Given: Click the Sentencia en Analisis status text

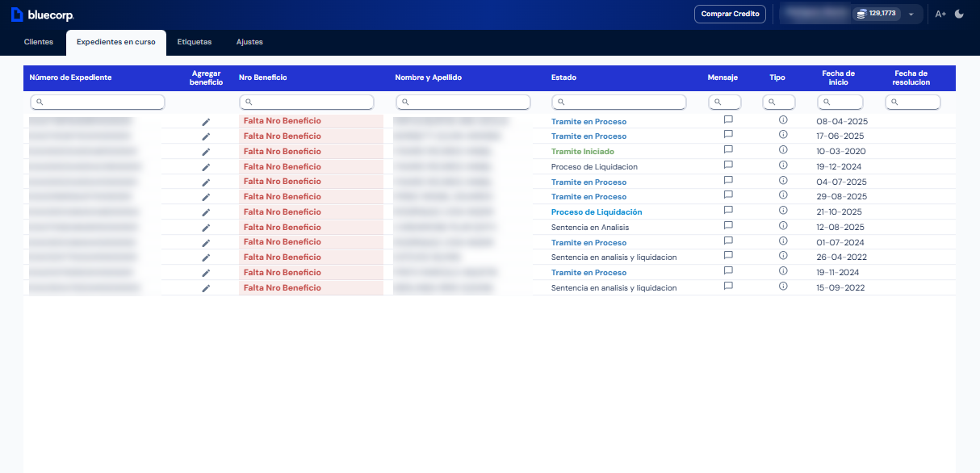Looking at the screenshot, I should [x=590, y=228].
